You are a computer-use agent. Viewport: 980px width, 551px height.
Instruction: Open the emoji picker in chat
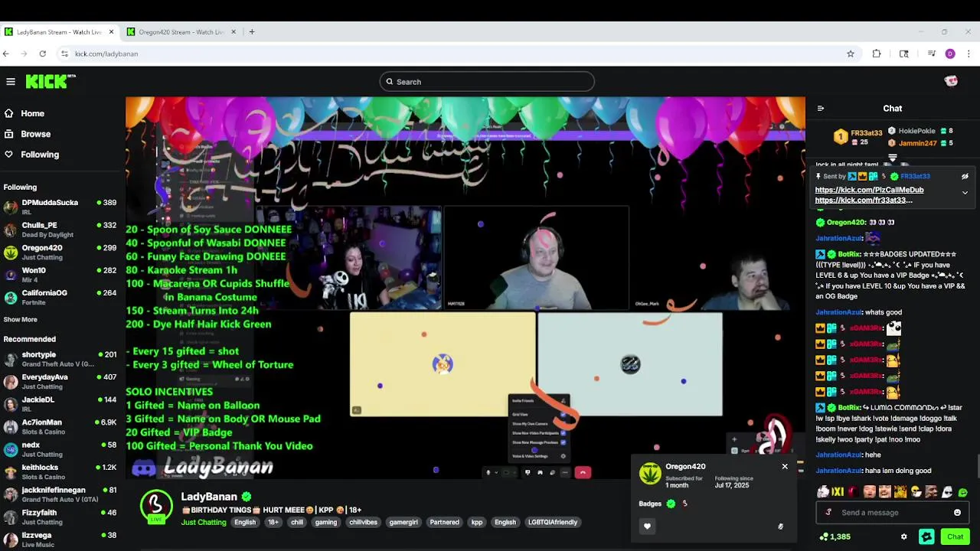coord(957,513)
